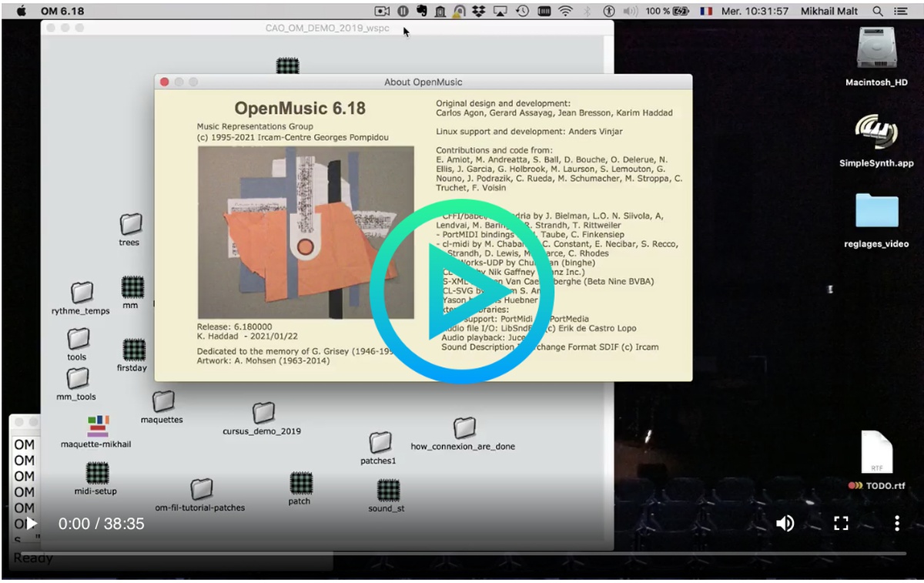Select the maquette-mikhail maquette icon
The width and height of the screenshot is (924, 583).
pos(97,432)
